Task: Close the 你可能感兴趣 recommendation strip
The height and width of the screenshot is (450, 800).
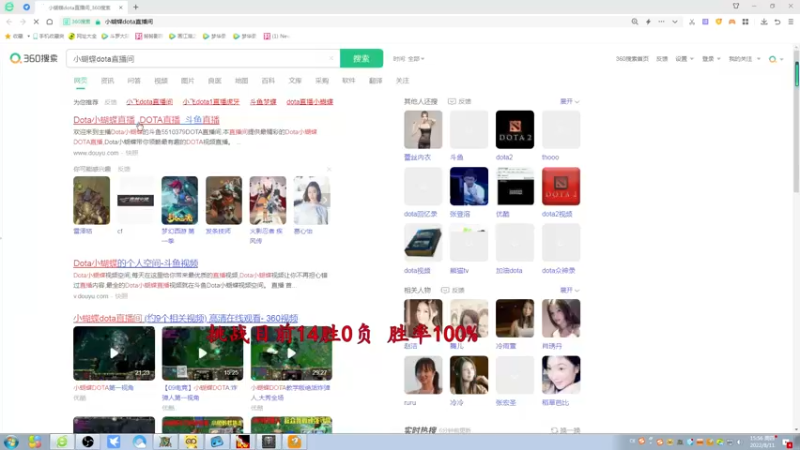Action: pyautogui.click(x=329, y=169)
